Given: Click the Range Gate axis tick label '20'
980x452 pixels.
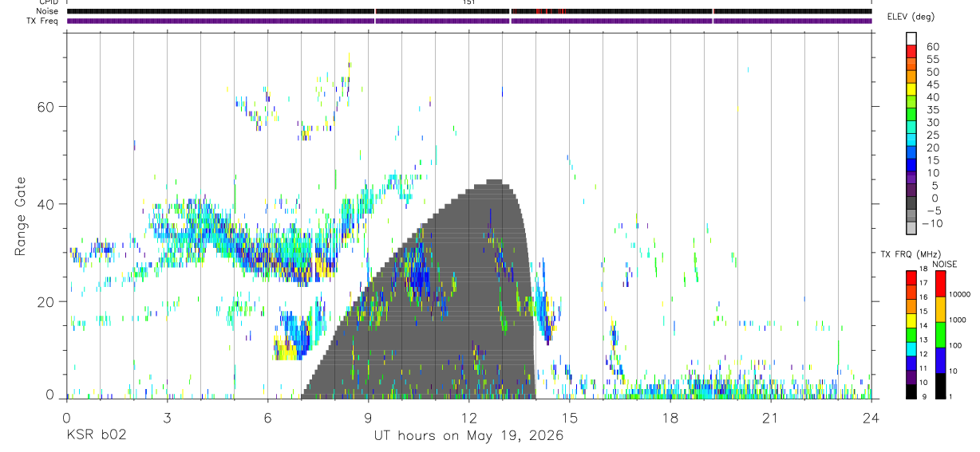Looking at the screenshot, I should [45, 301].
